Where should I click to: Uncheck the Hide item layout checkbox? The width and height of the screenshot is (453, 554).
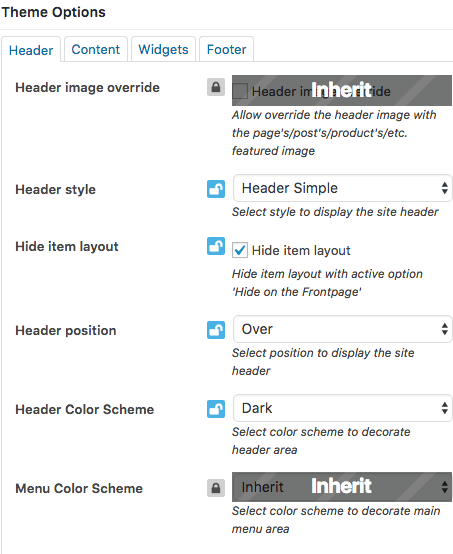click(240, 251)
